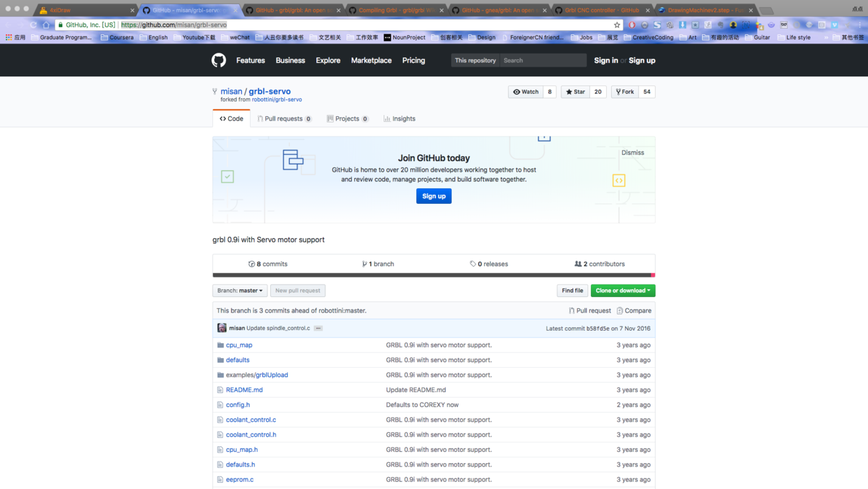The height and width of the screenshot is (489, 868).
Task: Open the eeprom.c file
Action: click(239, 480)
